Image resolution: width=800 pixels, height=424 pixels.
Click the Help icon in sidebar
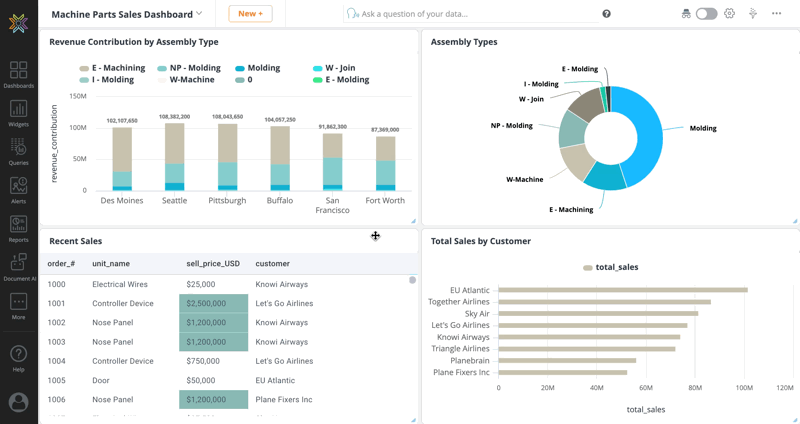tap(18, 357)
